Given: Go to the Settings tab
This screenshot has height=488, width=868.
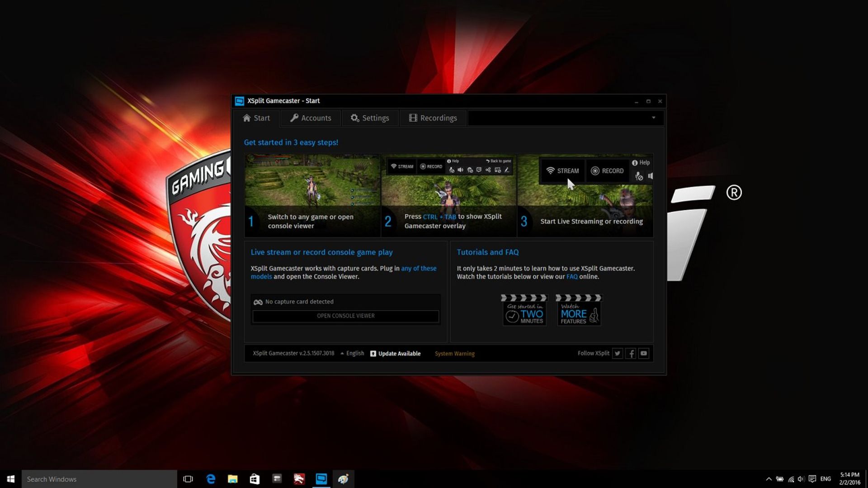Looking at the screenshot, I should click(370, 118).
